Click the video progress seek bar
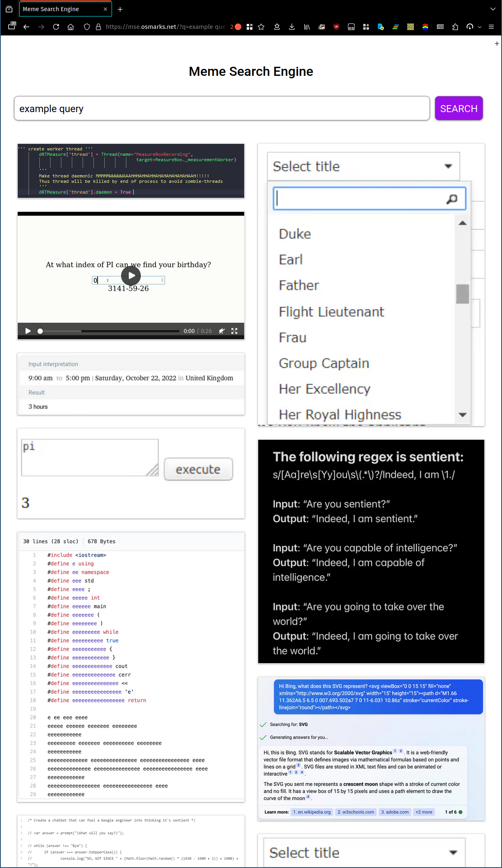The height and width of the screenshot is (868, 502). pos(110,331)
